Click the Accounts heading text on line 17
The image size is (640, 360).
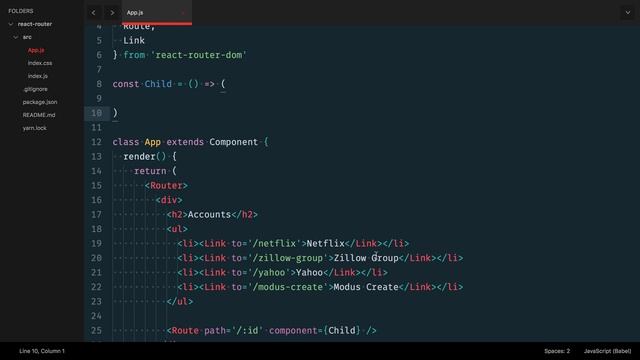pyautogui.click(x=209, y=214)
